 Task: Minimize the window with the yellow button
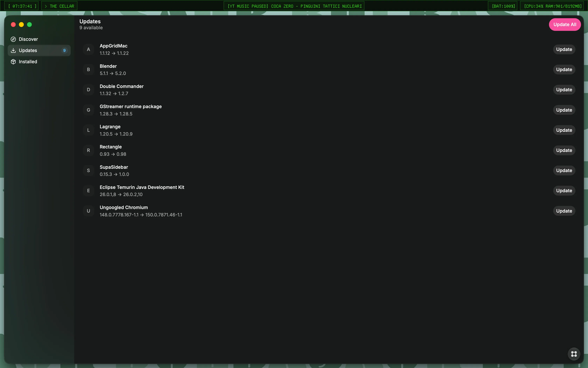(21, 25)
